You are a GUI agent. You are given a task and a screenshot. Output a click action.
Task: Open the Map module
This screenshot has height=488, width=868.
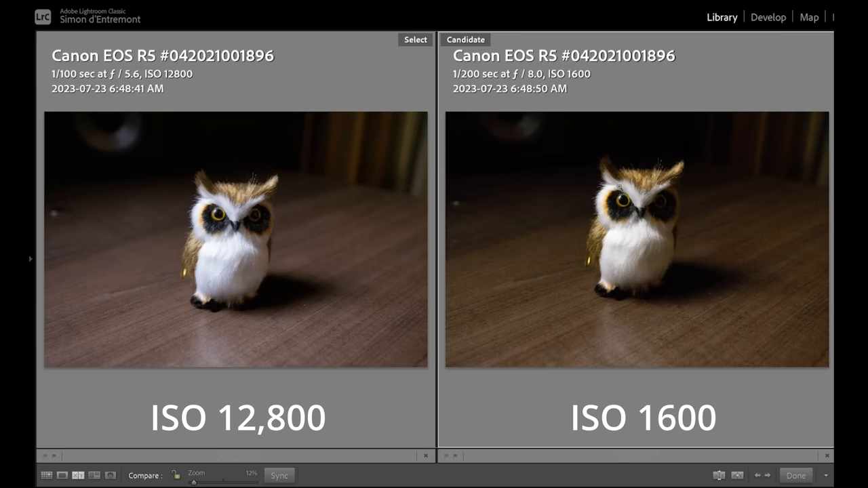(809, 17)
